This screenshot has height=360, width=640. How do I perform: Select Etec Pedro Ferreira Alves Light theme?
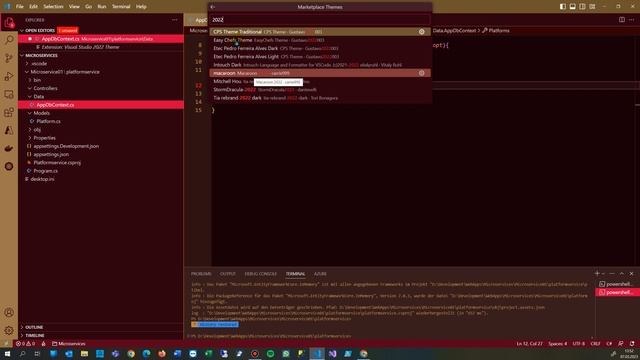320,57
